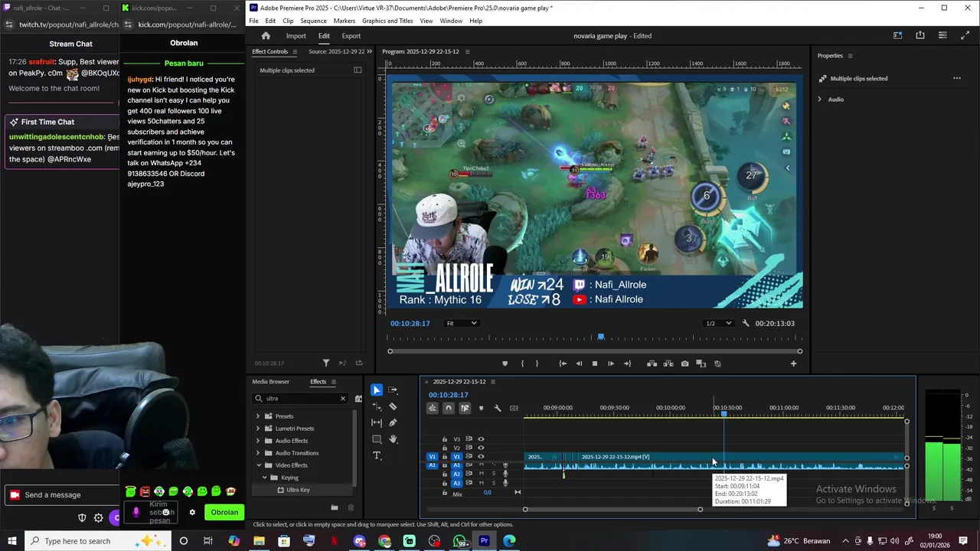Expand the Audio Effects folder
This screenshot has height=551, width=980.
click(x=258, y=441)
